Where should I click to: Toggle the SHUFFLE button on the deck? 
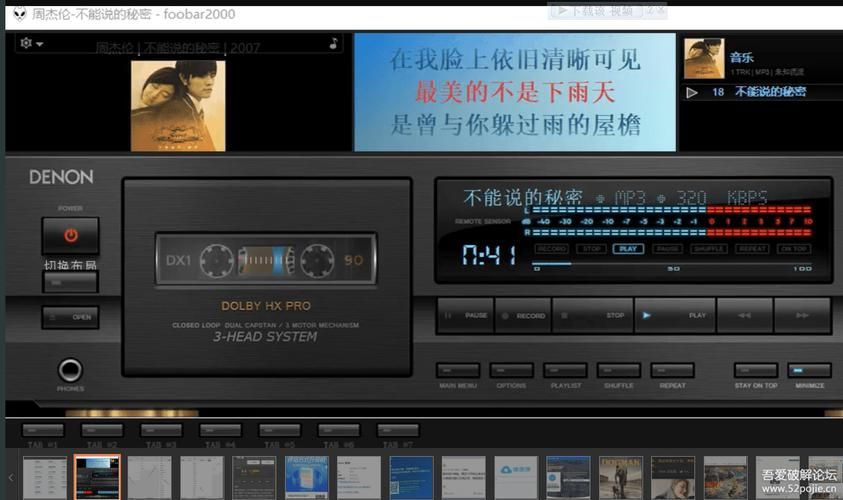point(619,370)
